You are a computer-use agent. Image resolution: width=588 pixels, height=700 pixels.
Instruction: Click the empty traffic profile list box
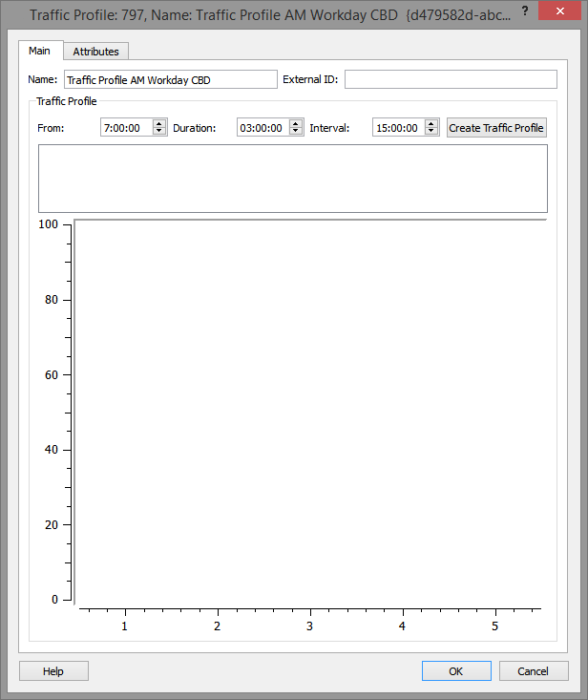pyautogui.click(x=292, y=179)
